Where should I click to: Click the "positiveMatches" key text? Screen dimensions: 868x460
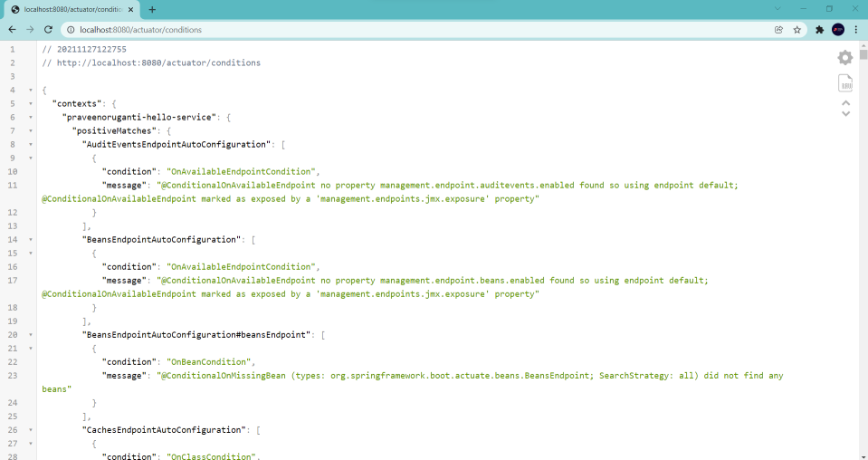(114, 130)
